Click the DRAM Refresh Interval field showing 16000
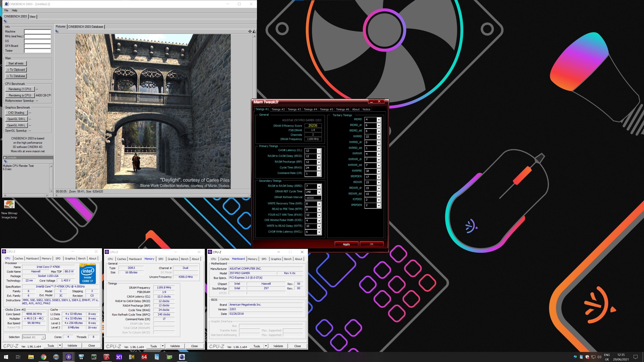Viewport: 644px width, 362px height. tap(313, 198)
